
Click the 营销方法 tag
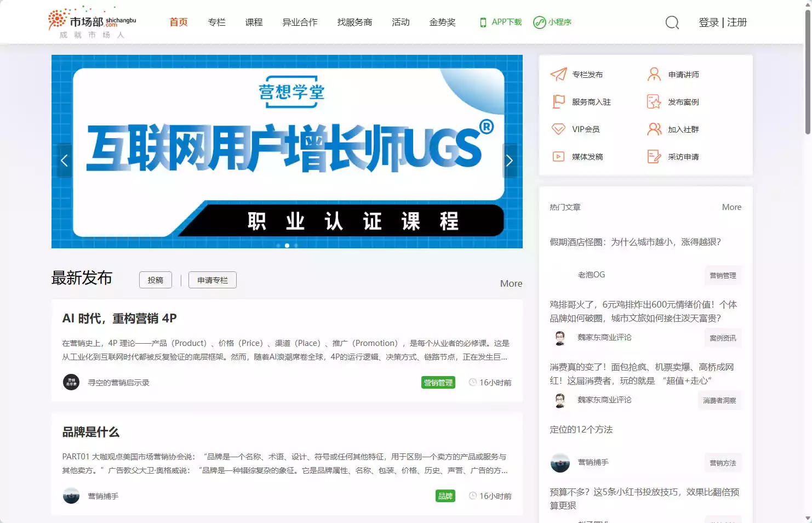723,463
